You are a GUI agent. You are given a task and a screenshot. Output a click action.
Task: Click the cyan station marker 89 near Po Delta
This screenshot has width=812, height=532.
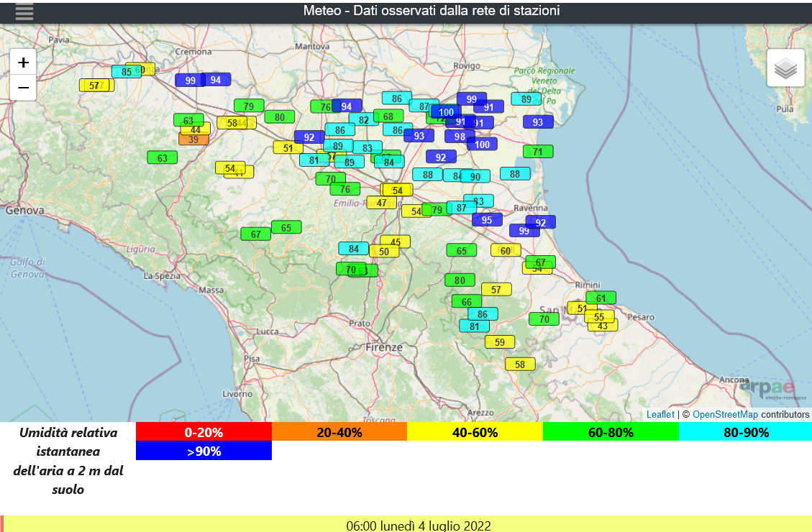(526, 98)
